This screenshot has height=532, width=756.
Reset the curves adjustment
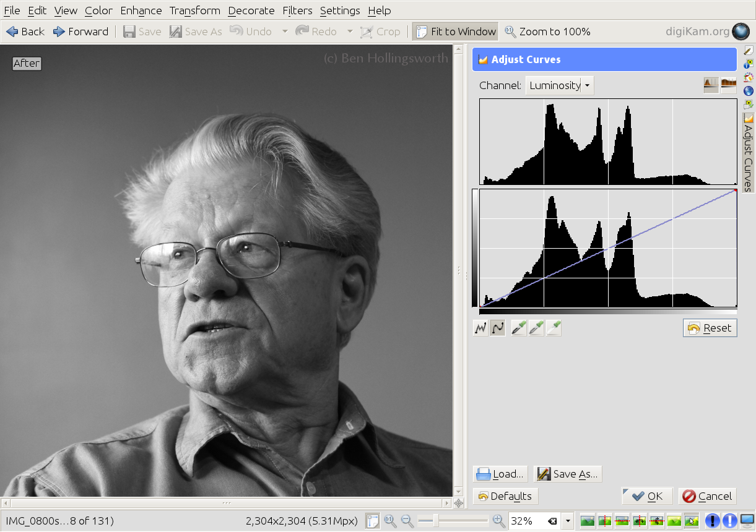click(710, 328)
